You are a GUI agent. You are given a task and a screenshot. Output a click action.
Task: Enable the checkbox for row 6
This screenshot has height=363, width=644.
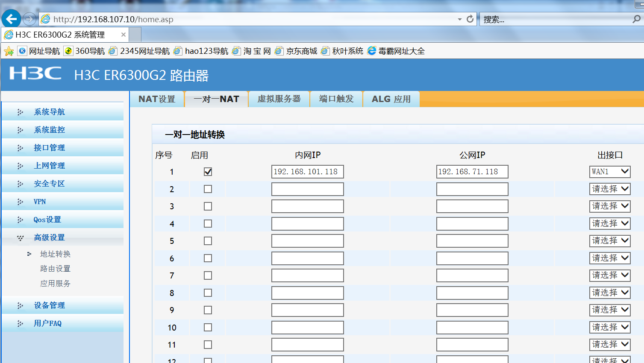(208, 258)
